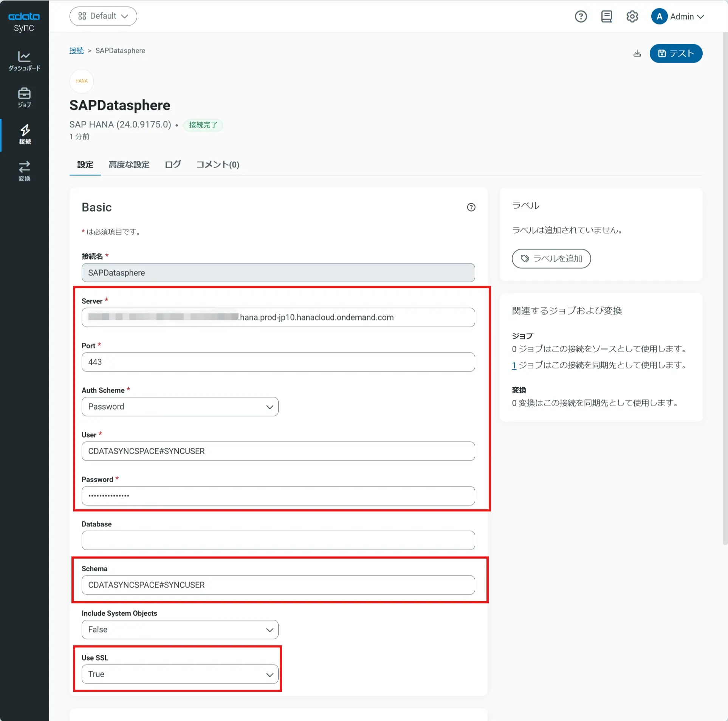Viewport: 728px width, 721px height.
Task: Switch to the 高度な設定 tab
Action: (129, 165)
